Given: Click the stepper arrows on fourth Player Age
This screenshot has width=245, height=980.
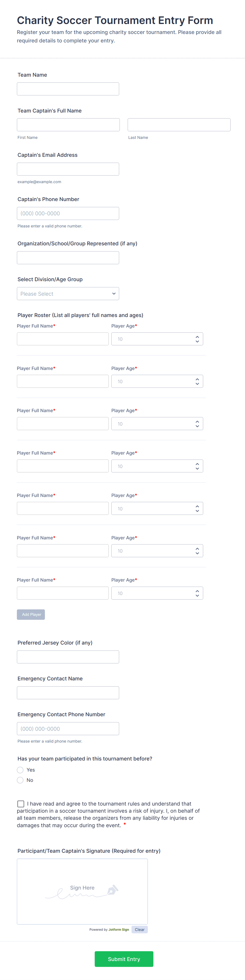Looking at the screenshot, I should [x=197, y=466].
